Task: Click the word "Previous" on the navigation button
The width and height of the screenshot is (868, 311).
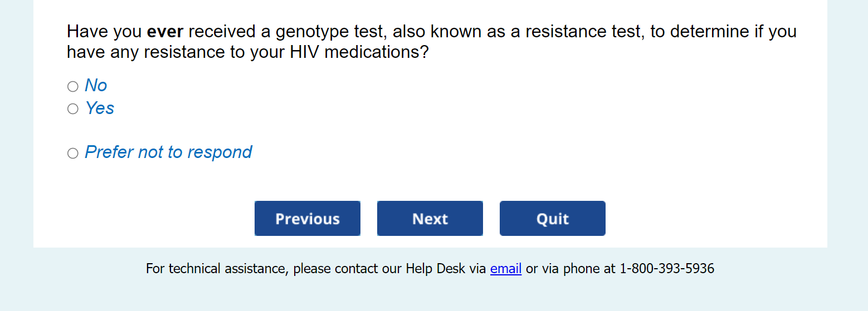Action: pyautogui.click(x=308, y=219)
